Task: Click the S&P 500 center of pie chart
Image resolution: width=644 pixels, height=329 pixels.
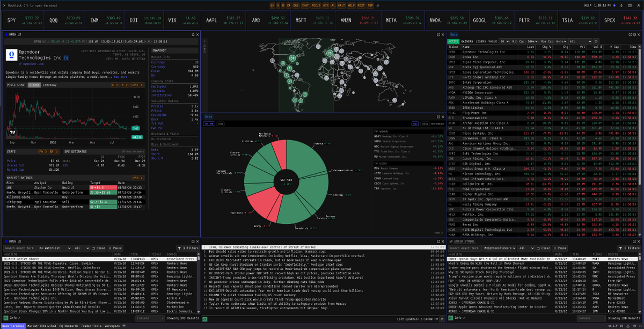Action: 286,182
